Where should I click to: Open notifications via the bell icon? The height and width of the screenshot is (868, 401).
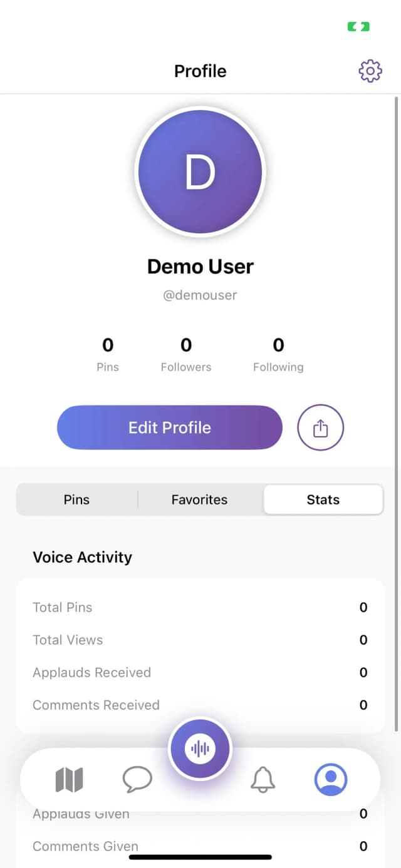(x=263, y=779)
